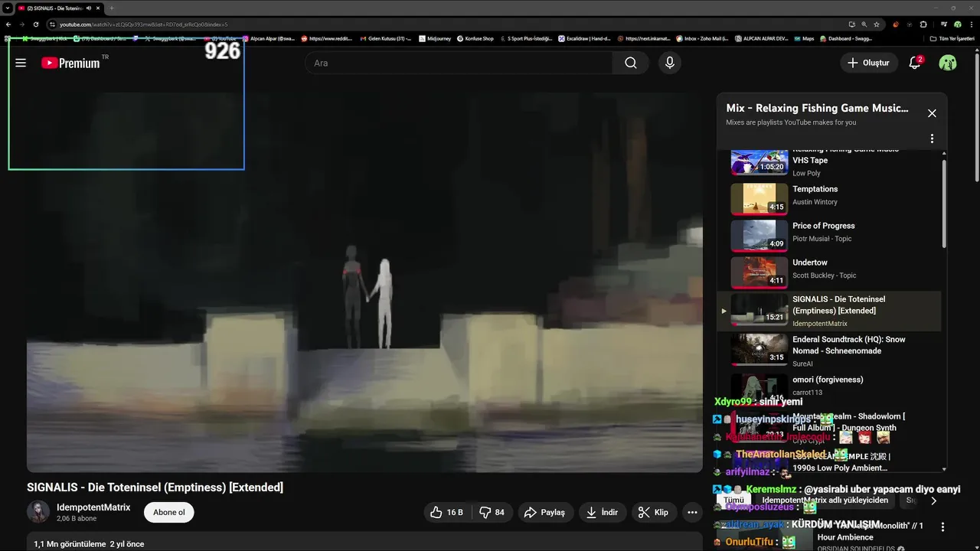Click Paylaş to share the video
Screen dimensions: 980x551
tap(544, 512)
